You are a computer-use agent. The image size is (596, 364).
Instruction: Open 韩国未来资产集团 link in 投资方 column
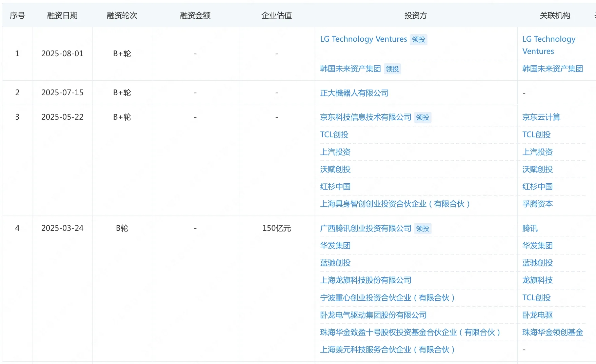351,69
